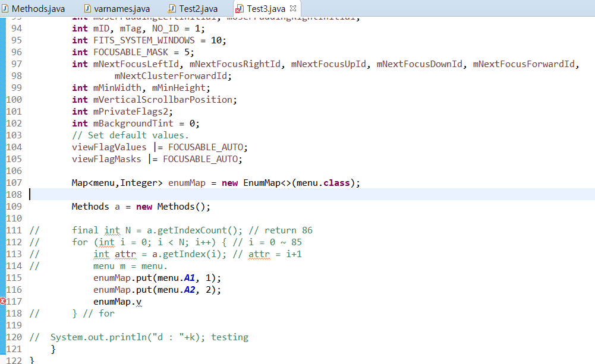
Task: Click 'menu.A2' on line 116
Action: click(x=176, y=290)
